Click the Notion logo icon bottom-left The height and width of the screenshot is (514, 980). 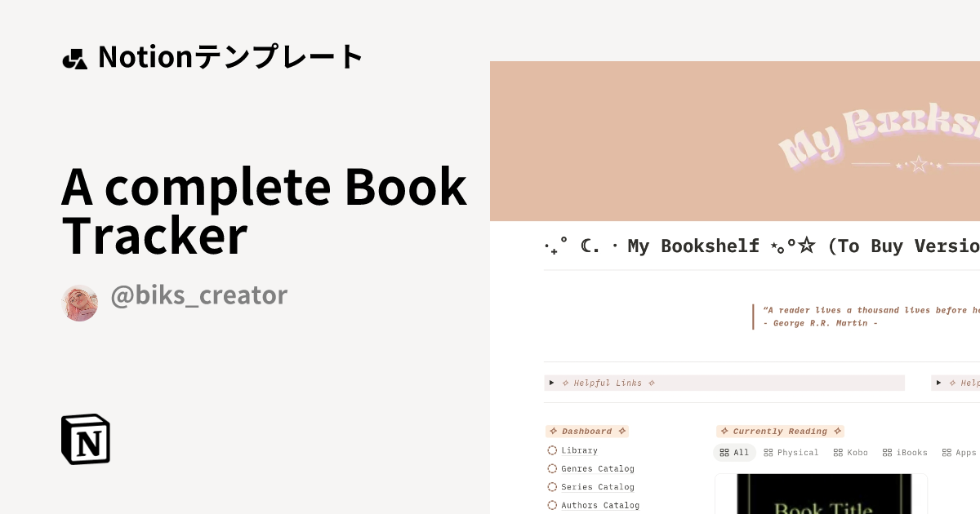click(84, 439)
